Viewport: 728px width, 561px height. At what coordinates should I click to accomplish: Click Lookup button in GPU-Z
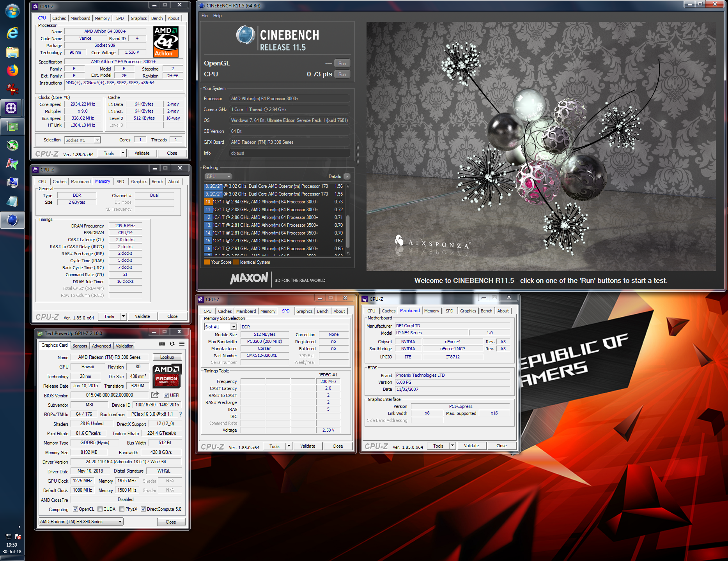[x=167, y=357]
